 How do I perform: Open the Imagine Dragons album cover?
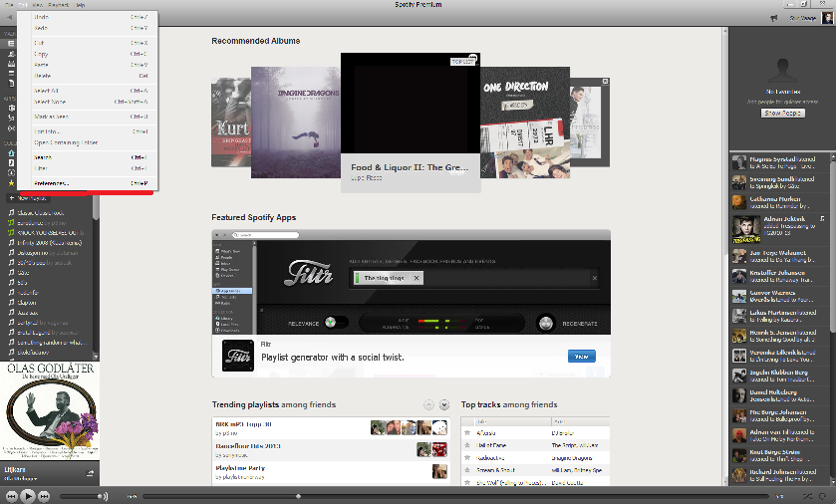point(295,123)
